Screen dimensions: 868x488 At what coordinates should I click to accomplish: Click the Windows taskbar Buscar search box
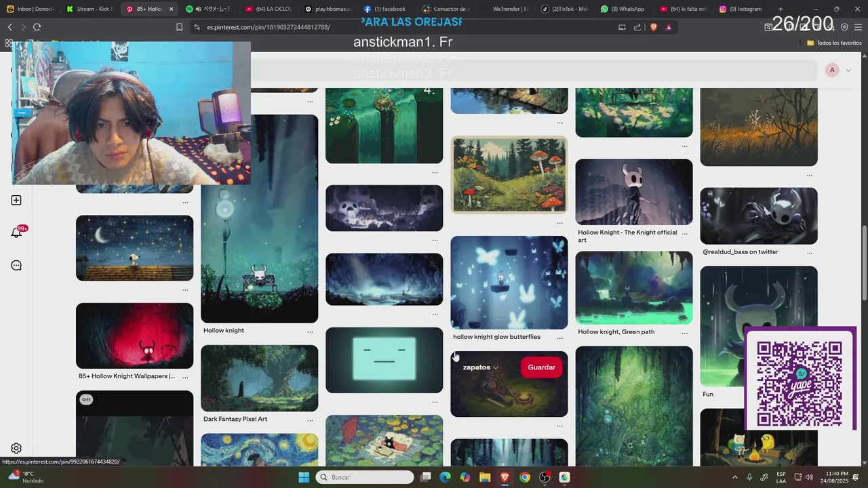(365, 477)
